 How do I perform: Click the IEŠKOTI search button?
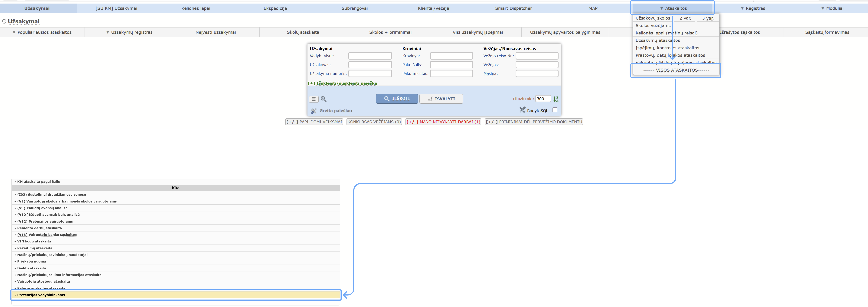click(x=397, y=99)
